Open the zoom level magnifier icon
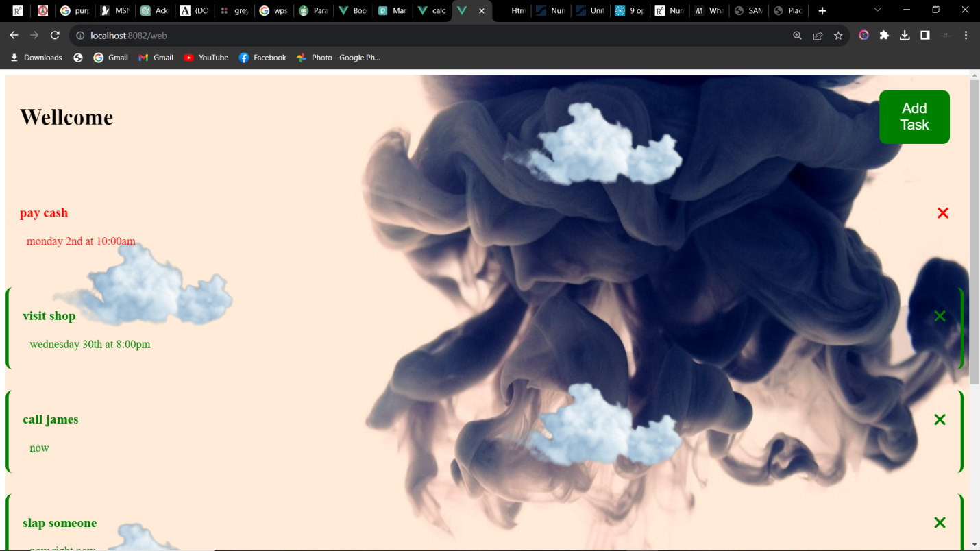Viewport: 980px width, 551px height. (x=797, y=36)
